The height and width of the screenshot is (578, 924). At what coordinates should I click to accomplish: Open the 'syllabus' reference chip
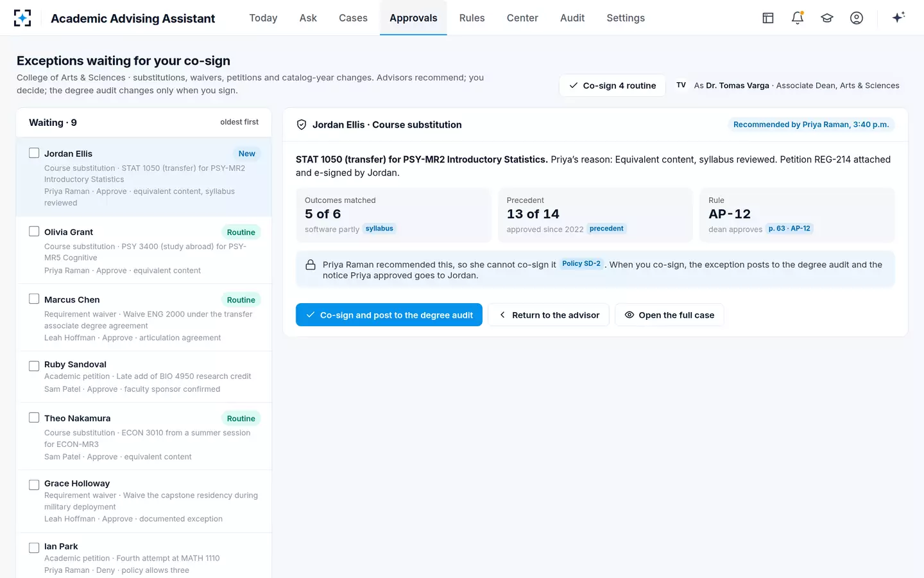[379, 229]
